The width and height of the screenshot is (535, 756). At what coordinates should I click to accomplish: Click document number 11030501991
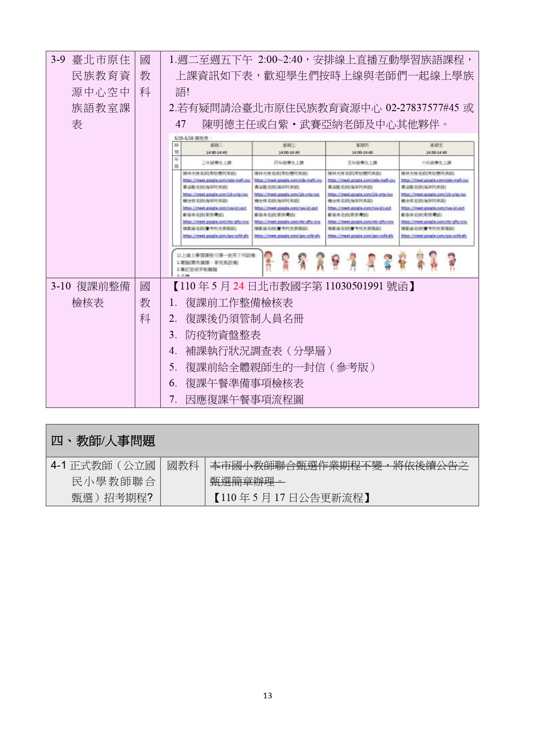(x=354, y=286)
